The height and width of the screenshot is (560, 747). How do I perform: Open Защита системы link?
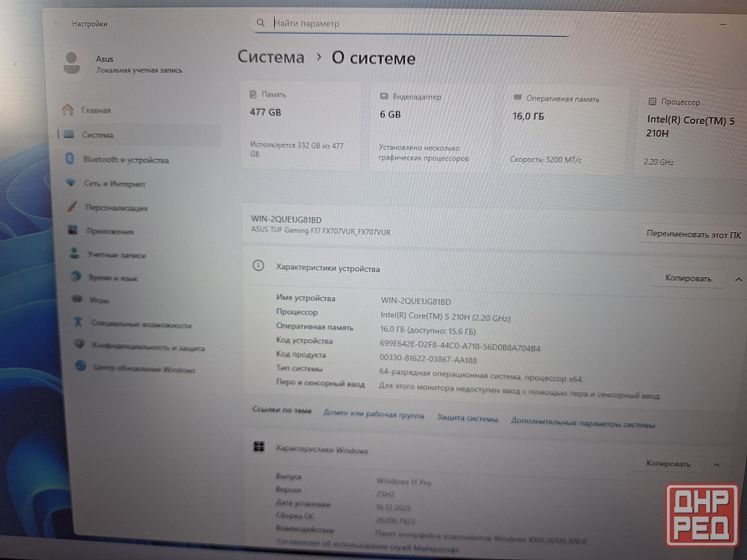point(467,419)
